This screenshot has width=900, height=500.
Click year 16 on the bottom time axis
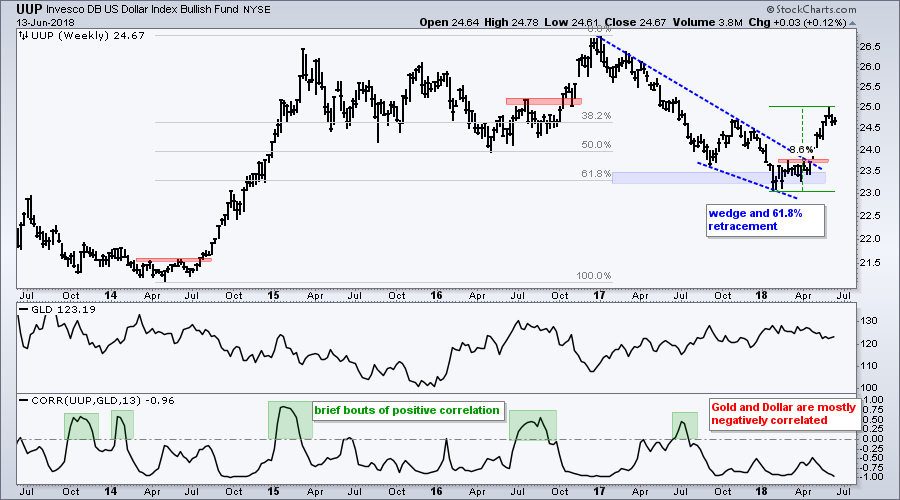tap(436, 491)
